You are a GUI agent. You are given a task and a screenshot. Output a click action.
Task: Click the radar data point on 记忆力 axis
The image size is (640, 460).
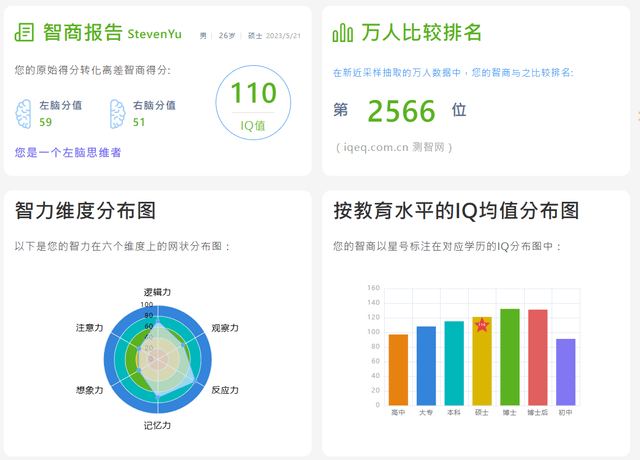[158, 396]
